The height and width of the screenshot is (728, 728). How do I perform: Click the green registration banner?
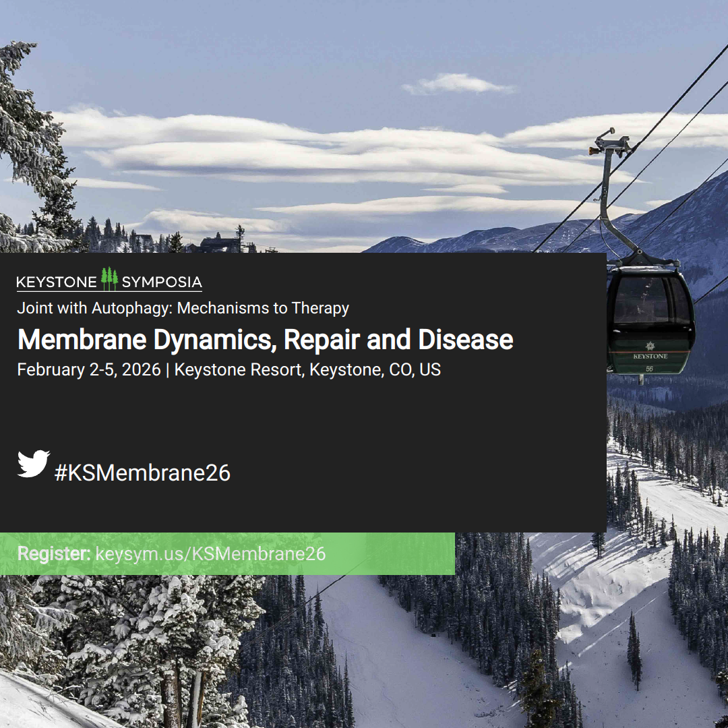[228, 553]
